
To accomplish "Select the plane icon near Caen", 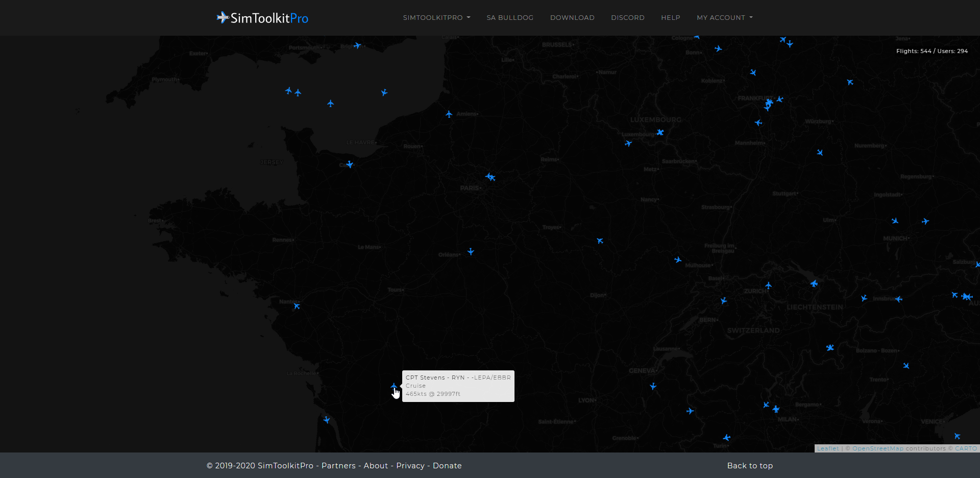I will (350, 164).
